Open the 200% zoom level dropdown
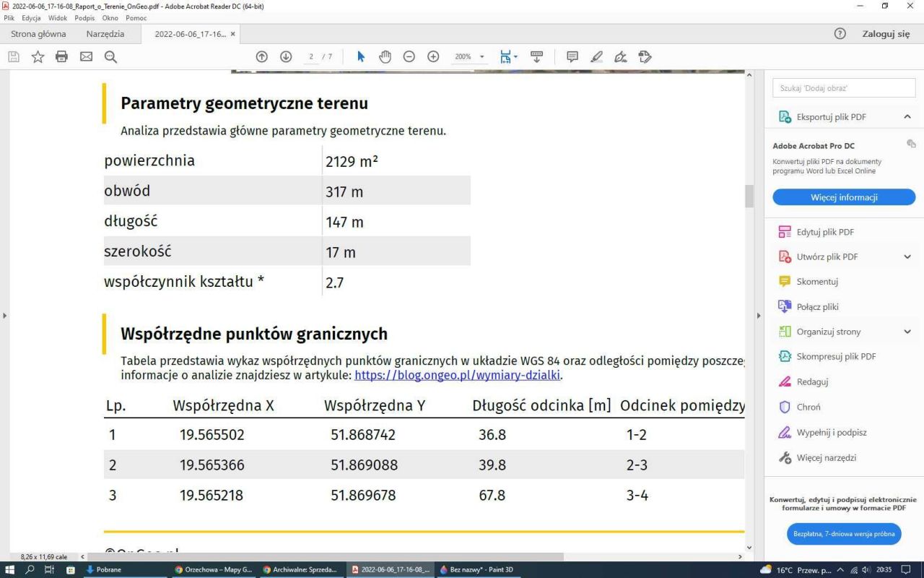 click(x=468, y=56)
